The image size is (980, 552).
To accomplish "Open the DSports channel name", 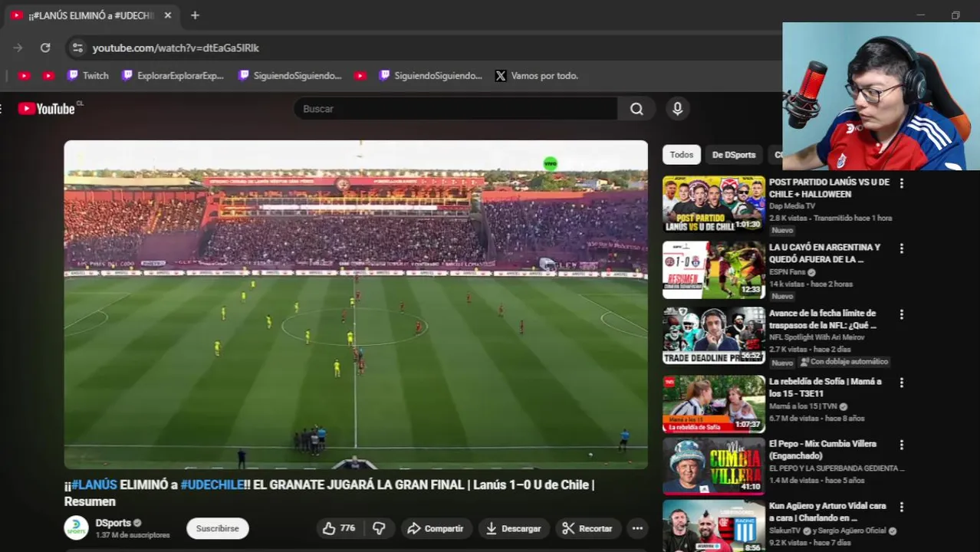I will (113, 523).
